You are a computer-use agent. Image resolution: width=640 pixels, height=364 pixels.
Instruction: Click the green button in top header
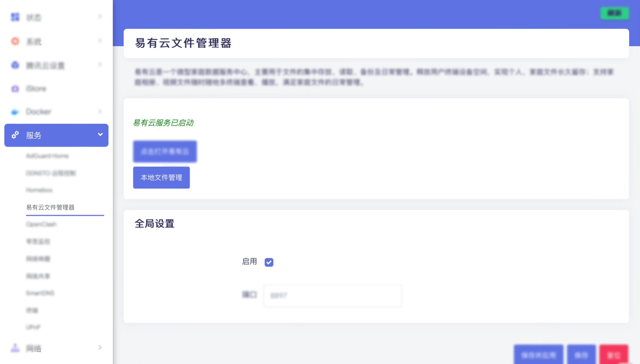[614, 13]
